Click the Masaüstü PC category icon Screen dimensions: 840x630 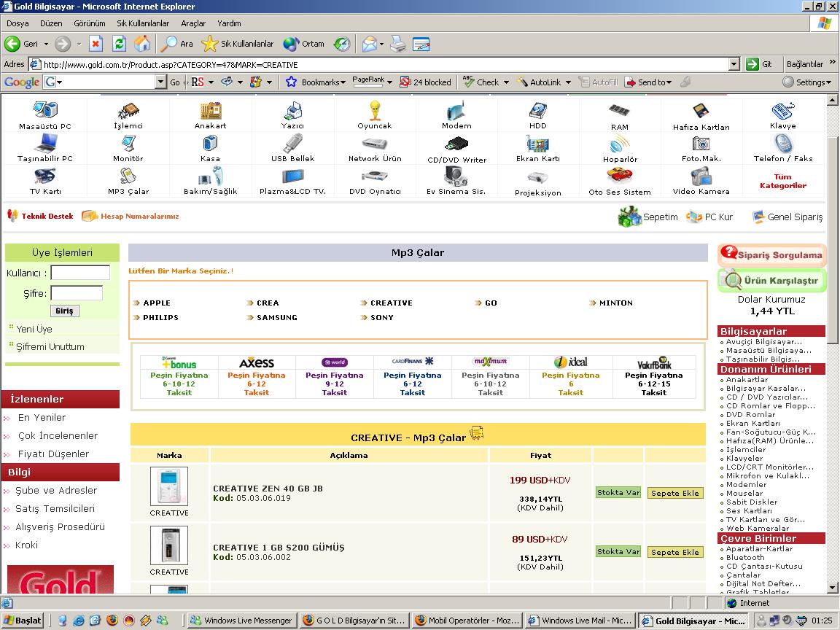pyautogui.click(x=45, y=110)
